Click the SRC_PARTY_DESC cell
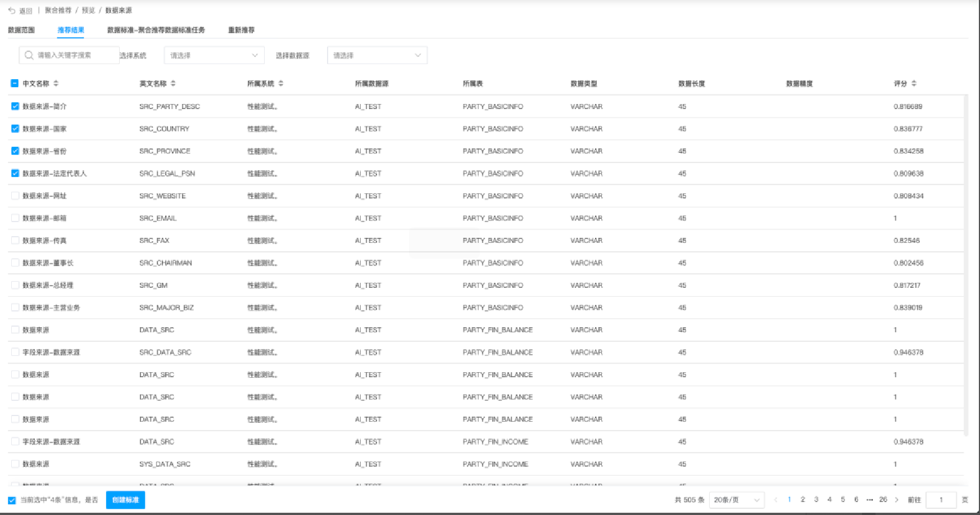Image resolution: width=980 pixels, height=515 pixels. click(170, 106)
